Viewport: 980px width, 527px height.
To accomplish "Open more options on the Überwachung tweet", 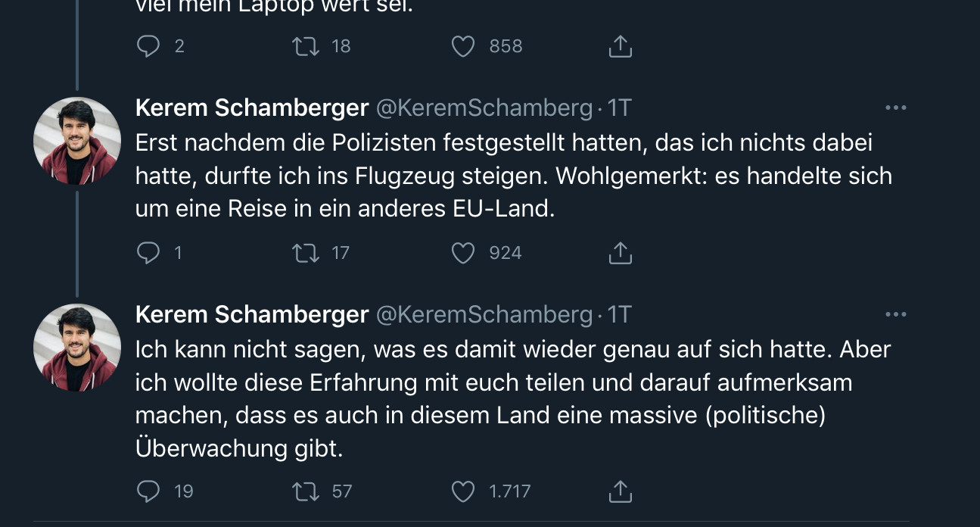I will 895,314.
